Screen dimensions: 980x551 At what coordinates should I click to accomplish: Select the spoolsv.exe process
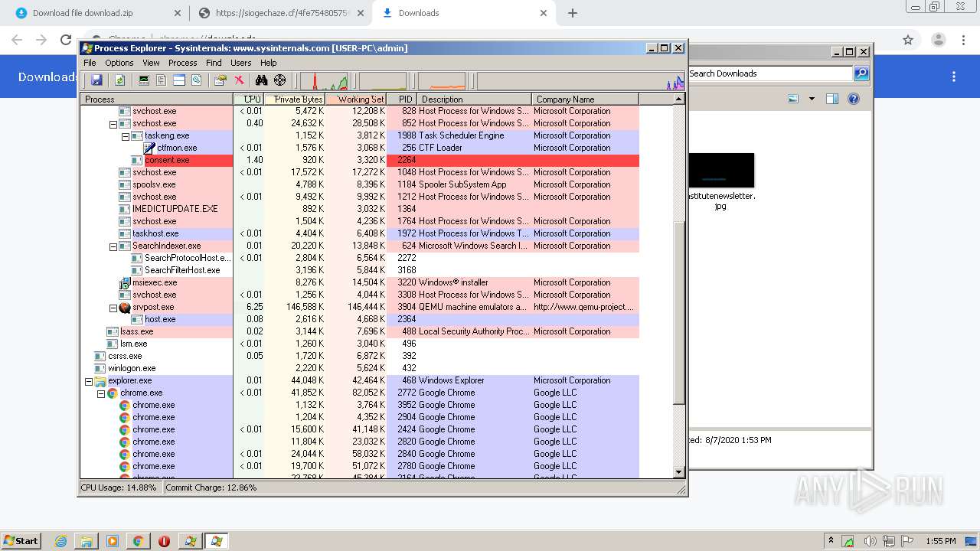(154, 184)
